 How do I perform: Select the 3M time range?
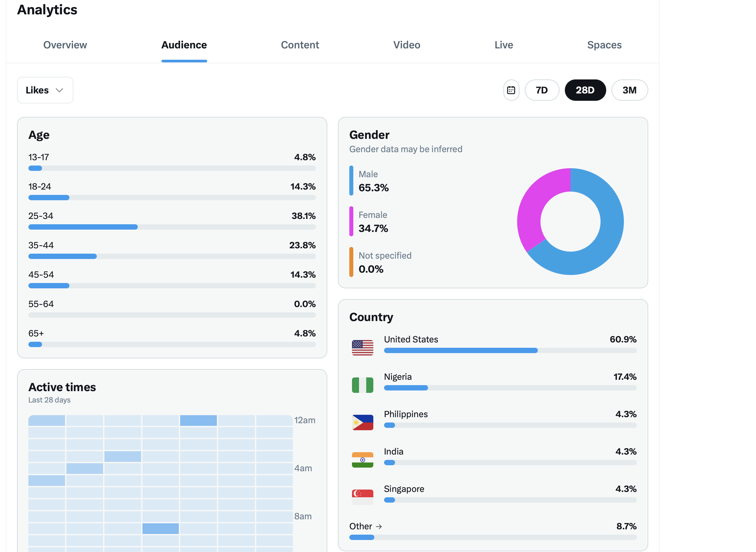tap(629, 90)
